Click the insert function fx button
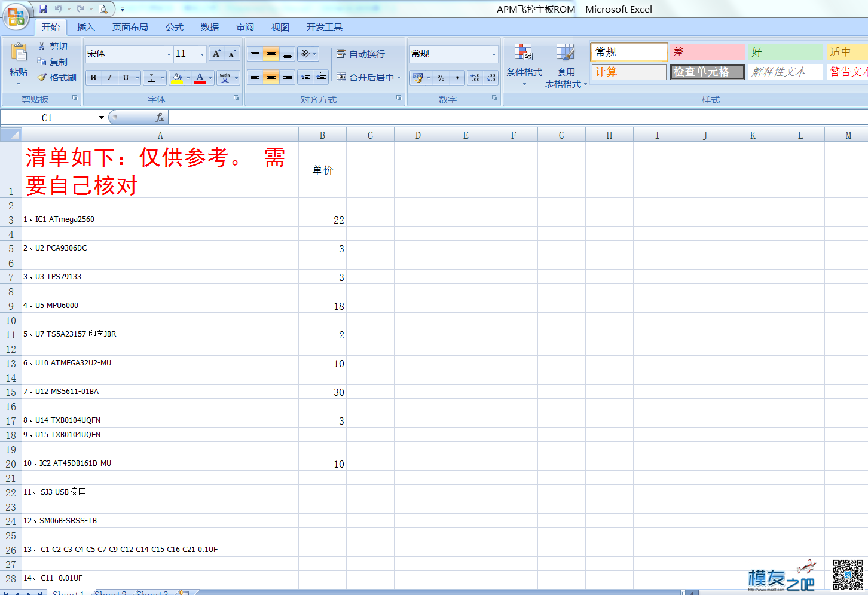868x595 pixels. point(160,118)
